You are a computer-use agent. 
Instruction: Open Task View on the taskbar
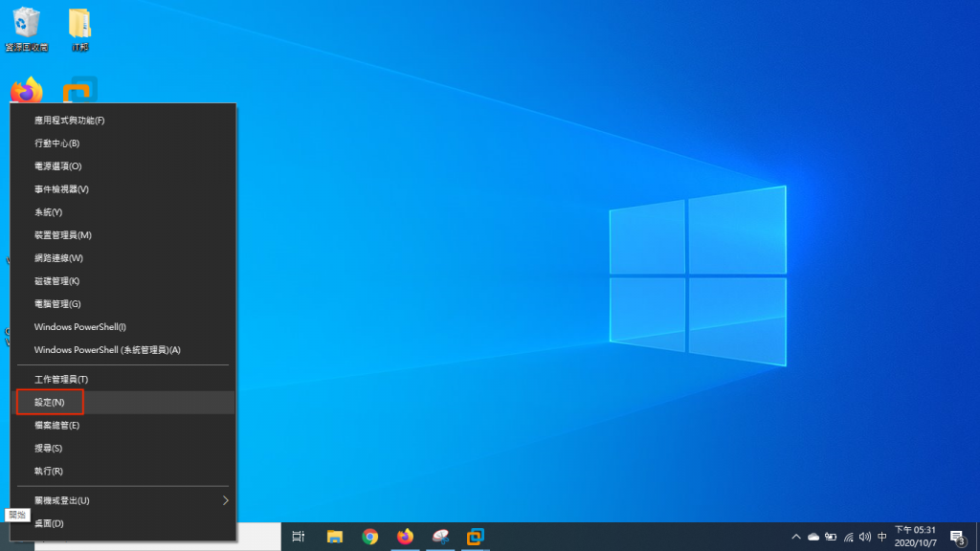click(299, 537)
